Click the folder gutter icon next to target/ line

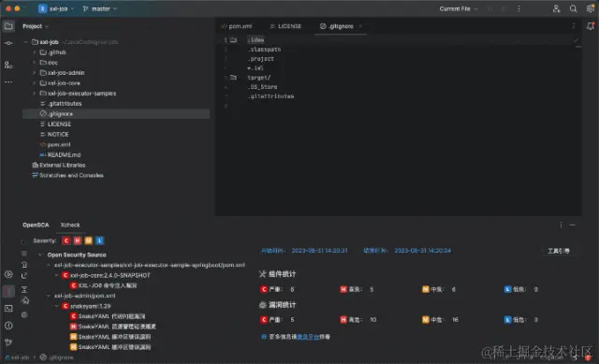(233, 78)
